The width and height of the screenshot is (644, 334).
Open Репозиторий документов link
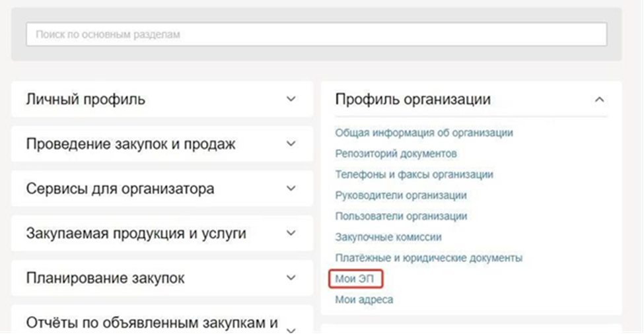coord(396,154)
